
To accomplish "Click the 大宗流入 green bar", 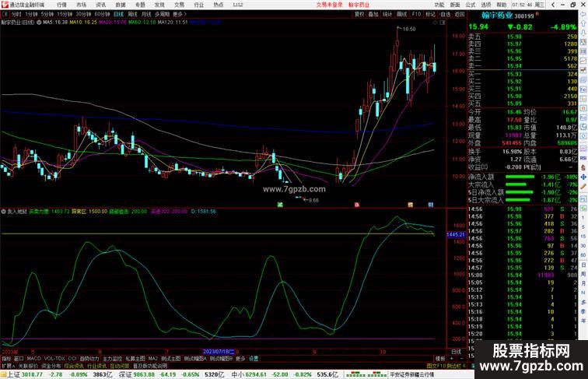I will (x=516, y=184).
